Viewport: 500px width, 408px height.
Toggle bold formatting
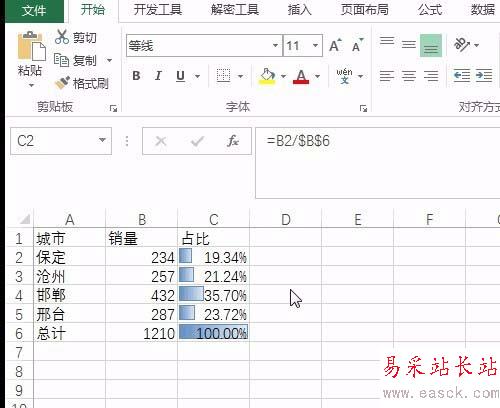pos(136,76)
